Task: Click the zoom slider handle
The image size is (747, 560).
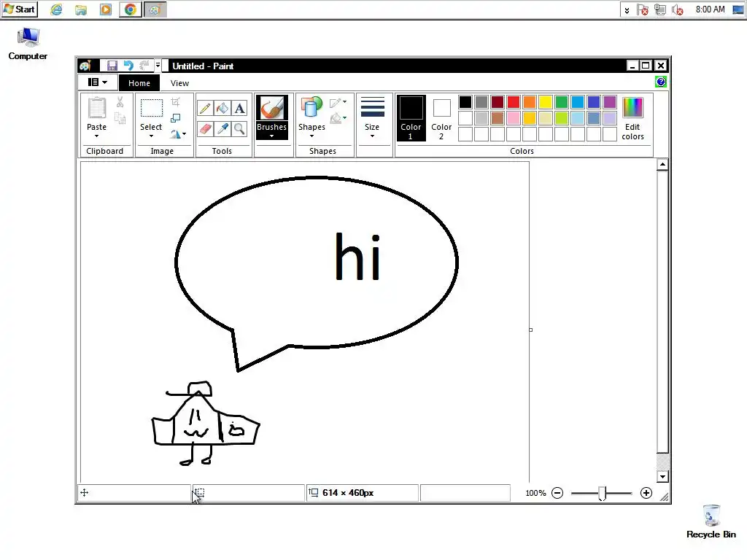Action: (602, 494)
